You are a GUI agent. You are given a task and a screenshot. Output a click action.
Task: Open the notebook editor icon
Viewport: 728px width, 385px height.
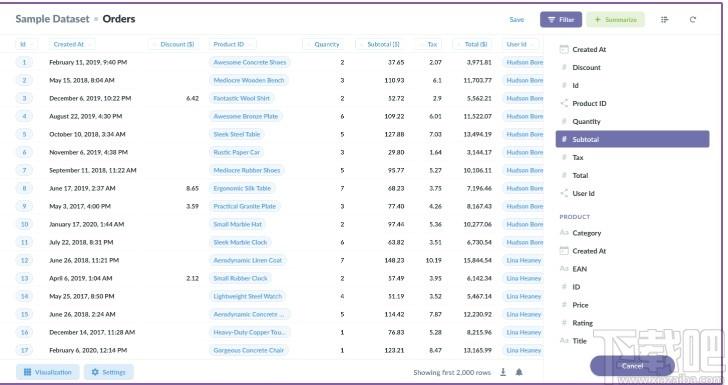(665, 20)
